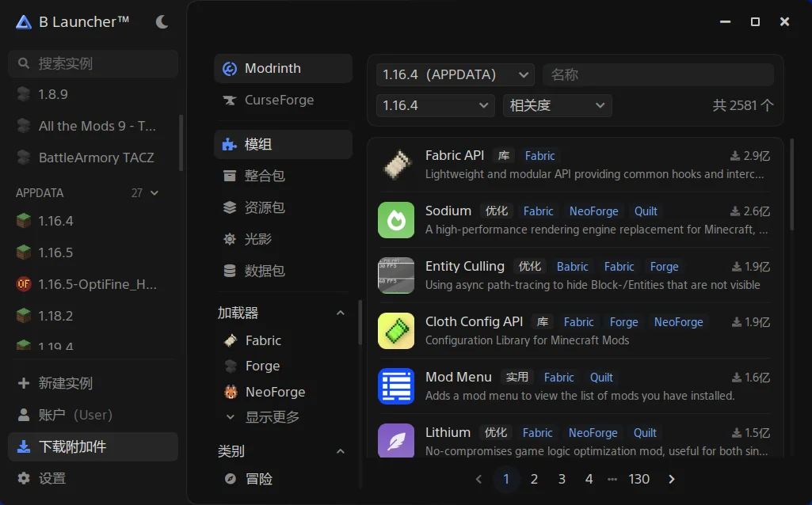Image resolution: width=812 pixels, height=505 pixels.
Task: Select 数据包 datapacks category
Action: point(284,271)
